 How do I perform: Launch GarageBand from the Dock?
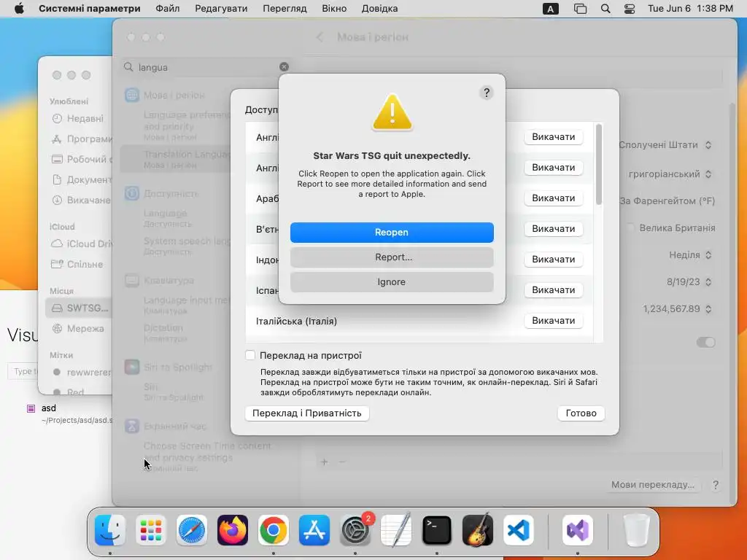(x=478, y=530)
